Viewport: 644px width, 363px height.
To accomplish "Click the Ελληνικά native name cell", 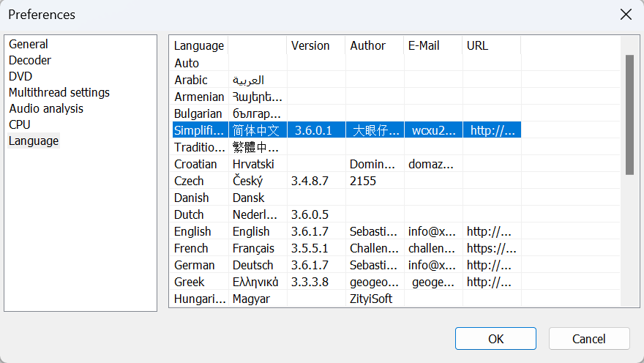I will tap(255, 282).
